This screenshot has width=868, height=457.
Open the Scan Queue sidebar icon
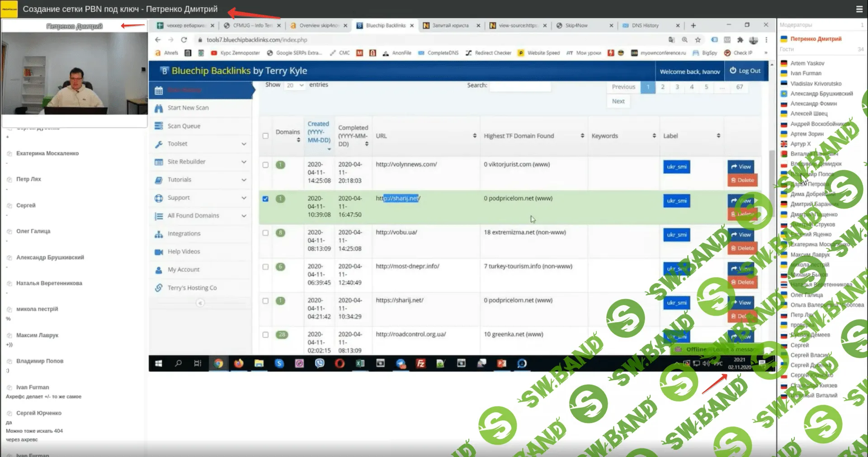tap(159, 126)
